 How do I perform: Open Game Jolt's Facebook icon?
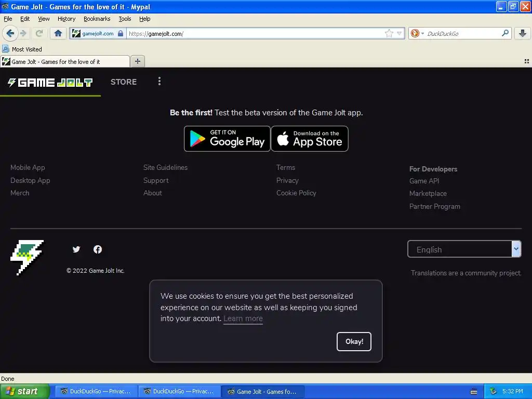[x=98, y=249]
